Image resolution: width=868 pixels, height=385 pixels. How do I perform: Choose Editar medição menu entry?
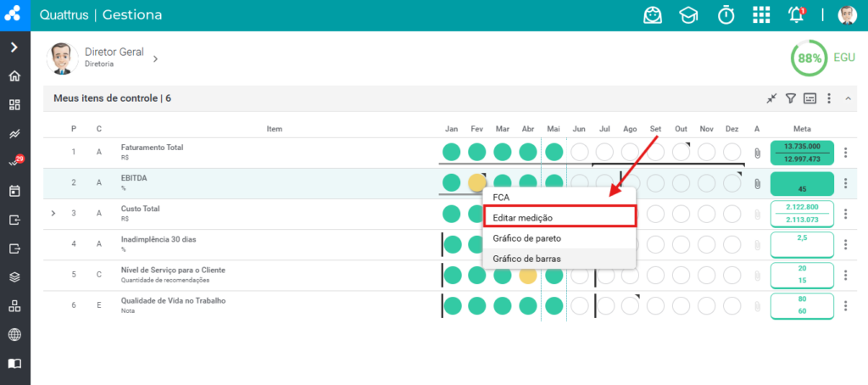(559, 216)
